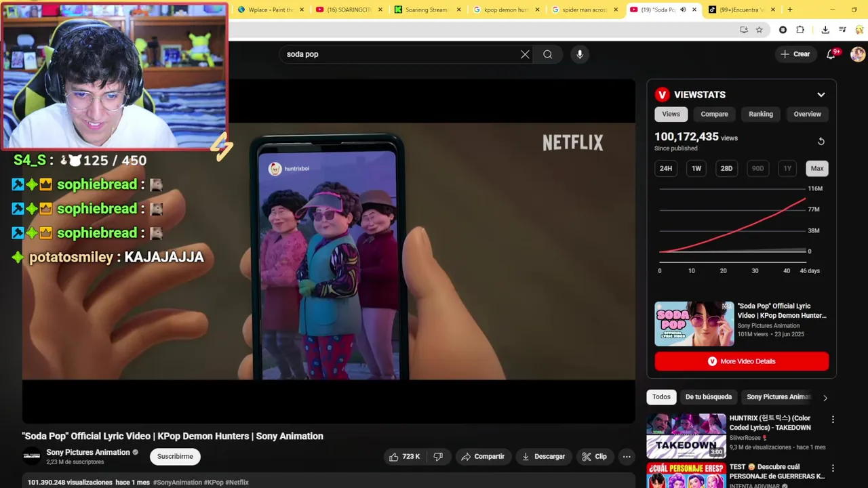Click the install app icon in address bar
Image resolution: width=868 pixels, height=488 pixels.
[744, 30]
